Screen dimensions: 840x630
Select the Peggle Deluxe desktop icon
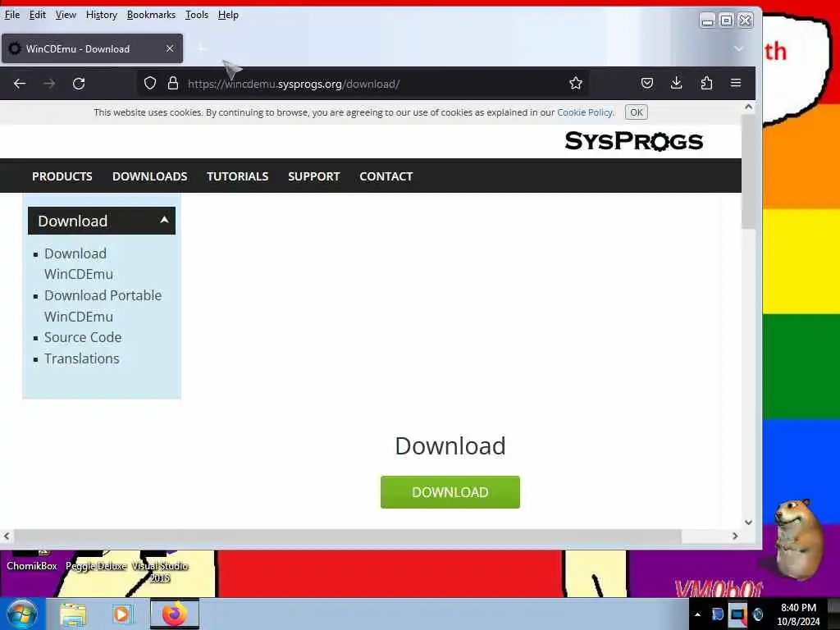click(97, 561)
